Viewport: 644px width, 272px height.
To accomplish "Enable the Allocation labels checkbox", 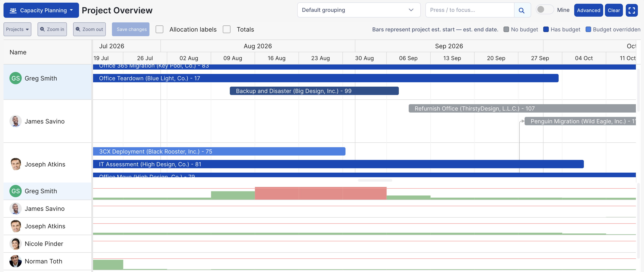I will (159, 29).
